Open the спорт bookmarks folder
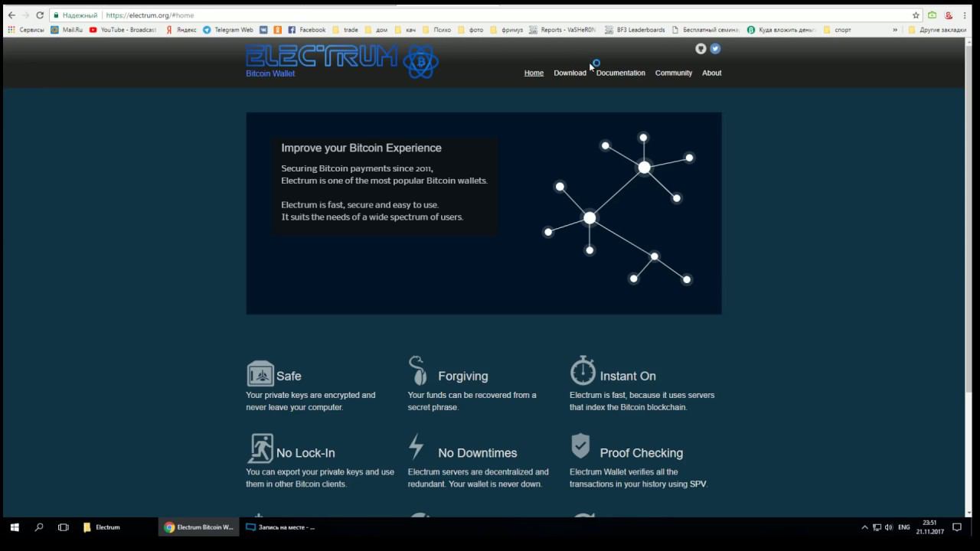Viewport: 980px width, 551px height. 837,30
